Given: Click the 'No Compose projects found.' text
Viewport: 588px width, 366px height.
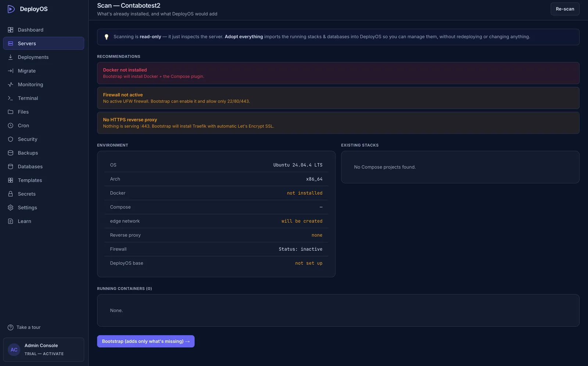Looking at the screenshot, I should 385,167.
